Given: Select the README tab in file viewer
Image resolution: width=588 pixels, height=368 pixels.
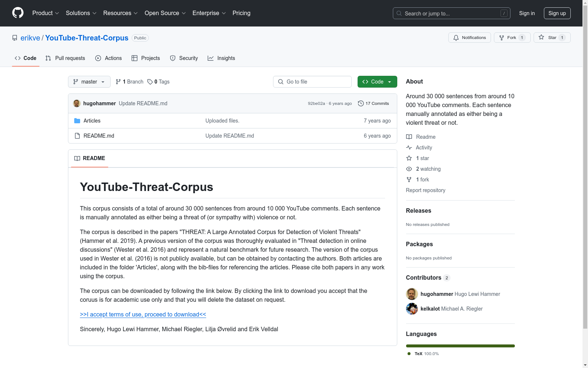Looking at the screenshot, I should (90, 158).
